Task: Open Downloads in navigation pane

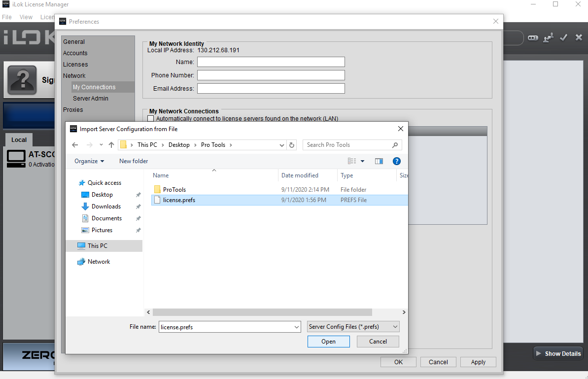Action: pos(106,207)
